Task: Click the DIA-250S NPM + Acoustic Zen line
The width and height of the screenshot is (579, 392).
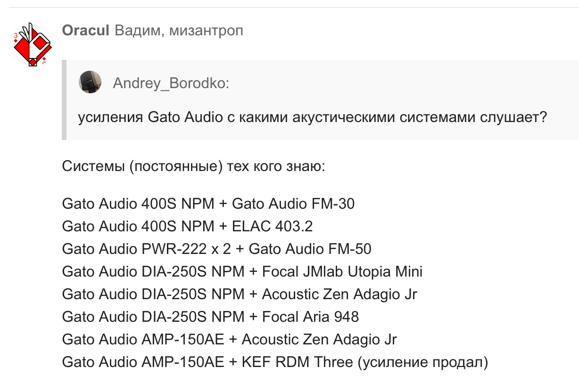Action: 240,294
